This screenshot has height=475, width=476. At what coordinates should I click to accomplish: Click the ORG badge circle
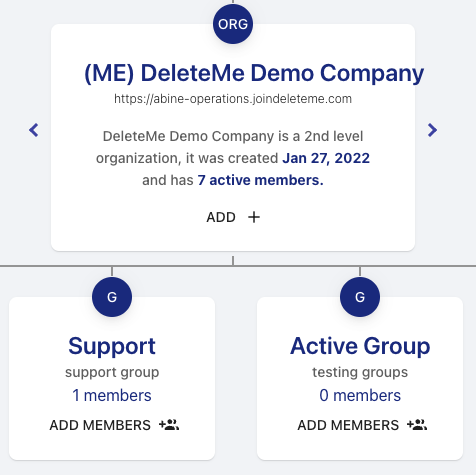tap(233, 24)
